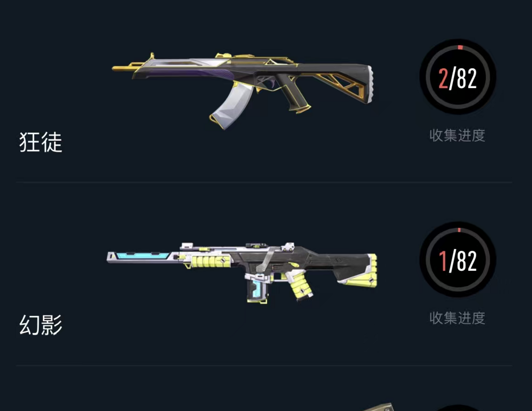532x411 pixels.
Task: Click the red marker atop the 2/82 ring
Action: 460,47
